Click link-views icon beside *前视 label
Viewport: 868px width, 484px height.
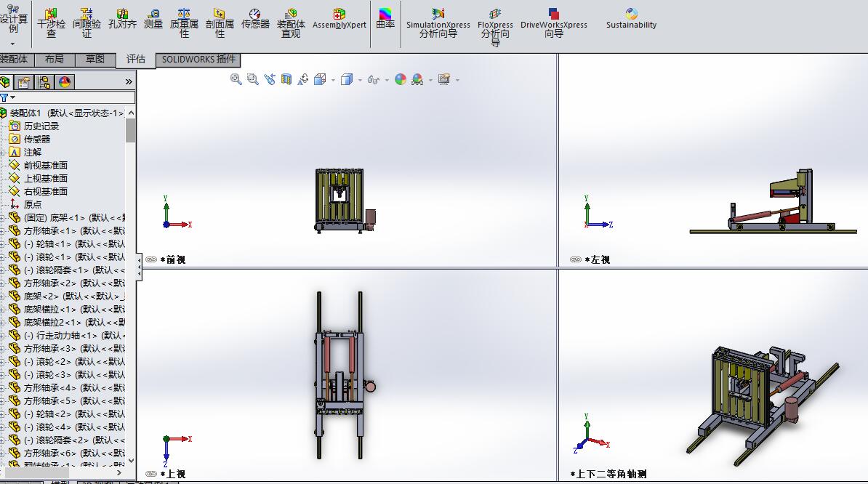(151, 259)
